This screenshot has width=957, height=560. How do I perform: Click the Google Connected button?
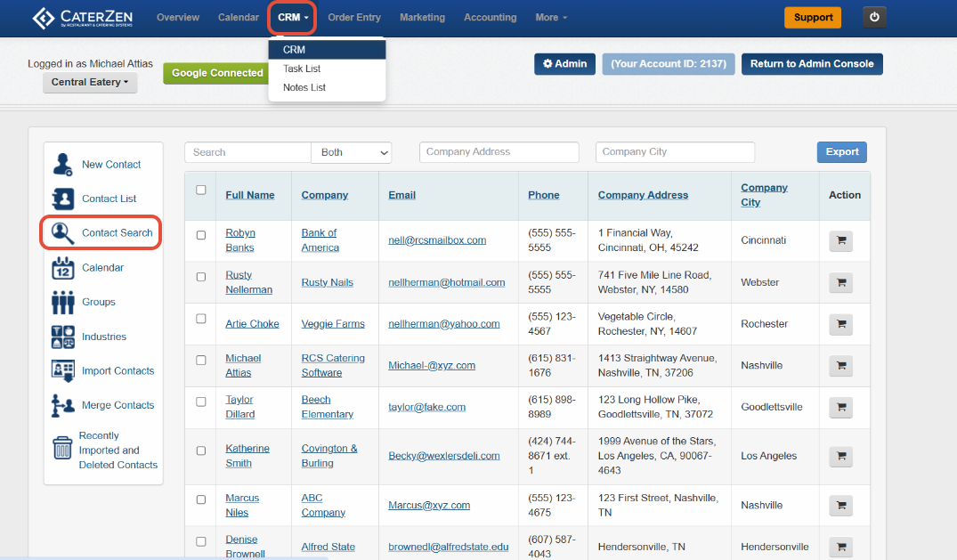pos(216,73)
